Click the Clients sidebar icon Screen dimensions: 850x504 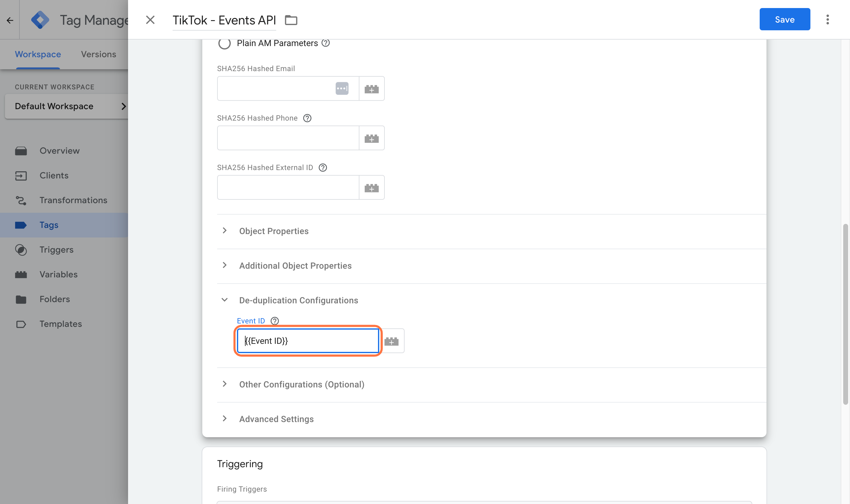21,176
